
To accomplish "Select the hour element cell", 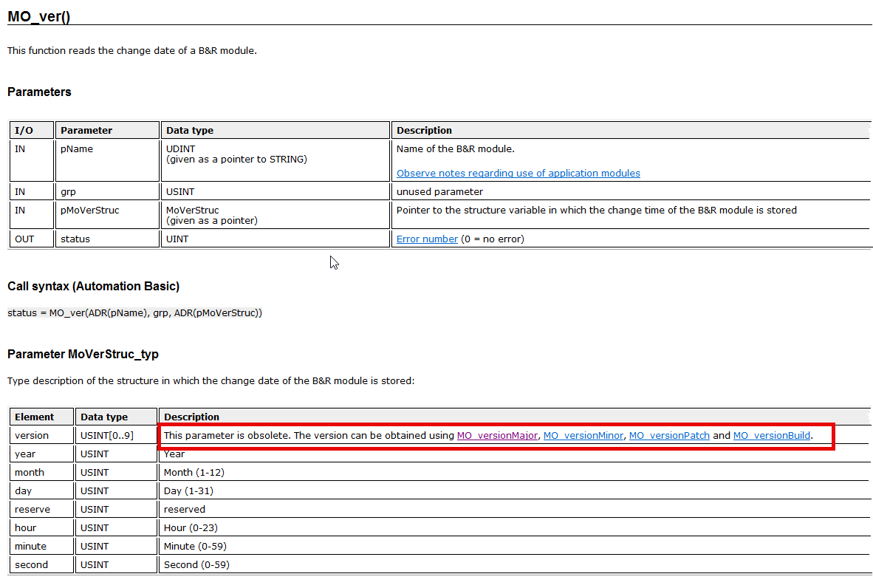I will tap(42, 527).
